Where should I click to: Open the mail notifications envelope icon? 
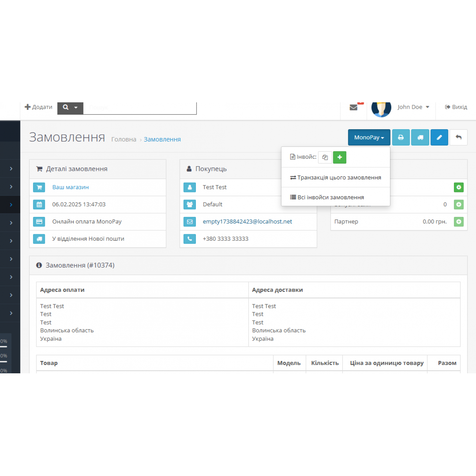(354, 107)
